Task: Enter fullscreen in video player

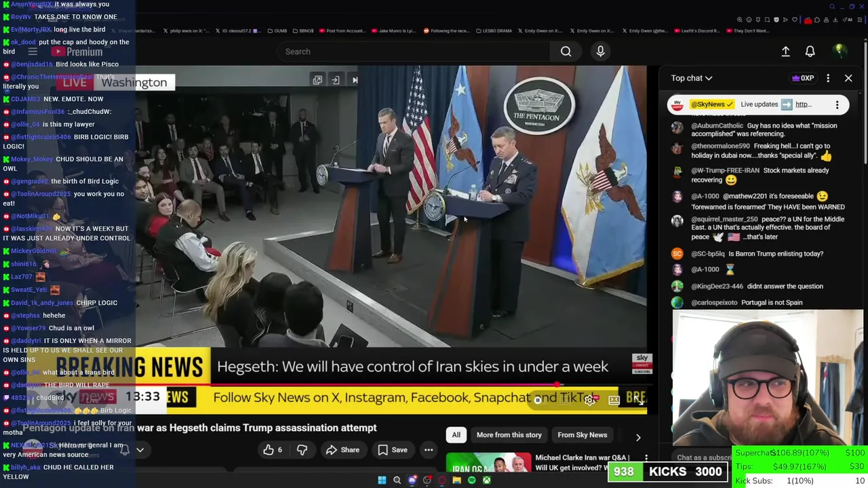Action: point(638,400)
